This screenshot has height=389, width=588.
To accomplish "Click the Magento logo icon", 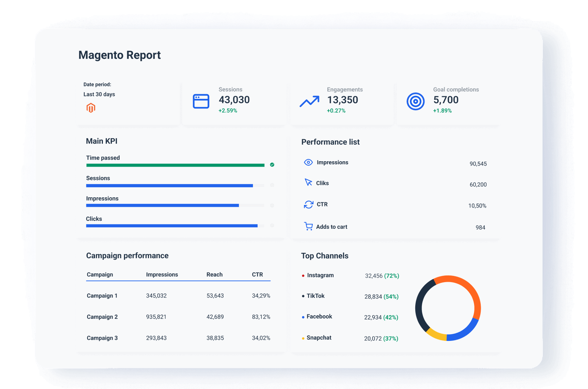I will click(91, 108).
